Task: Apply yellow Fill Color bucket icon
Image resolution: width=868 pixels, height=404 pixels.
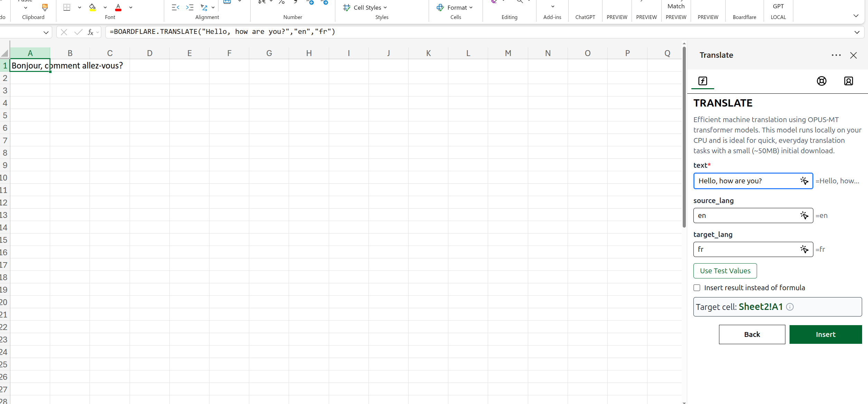Action: [x=92, y=7]
